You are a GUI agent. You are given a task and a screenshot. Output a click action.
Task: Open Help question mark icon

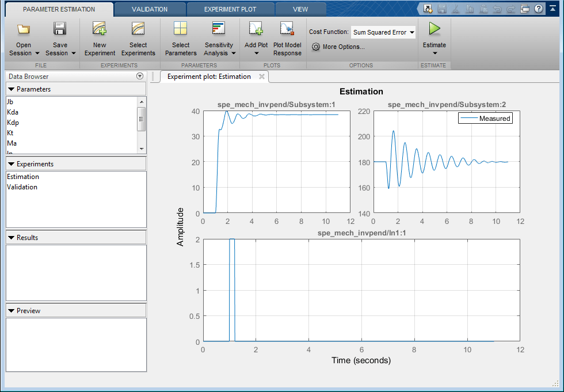coord(539,9)
